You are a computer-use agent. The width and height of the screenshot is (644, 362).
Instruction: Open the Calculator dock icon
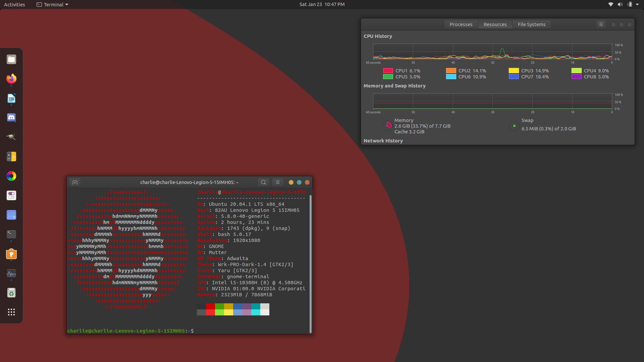click(11, 157)
